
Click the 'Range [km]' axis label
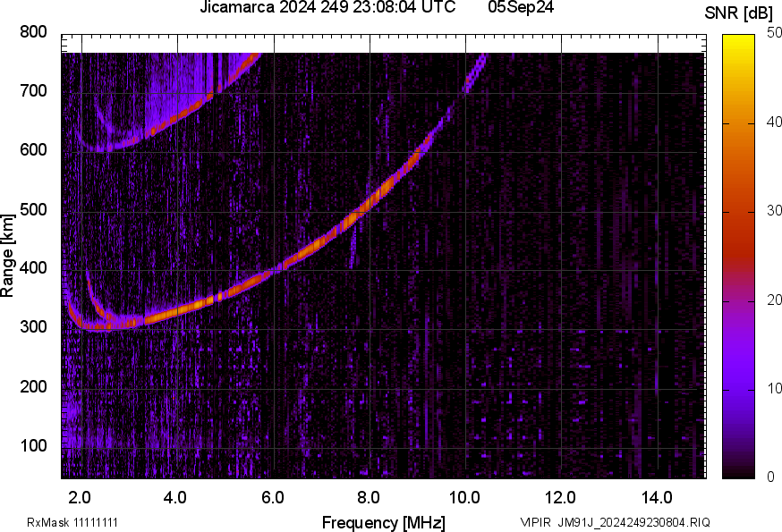click(x=7, y=256)
